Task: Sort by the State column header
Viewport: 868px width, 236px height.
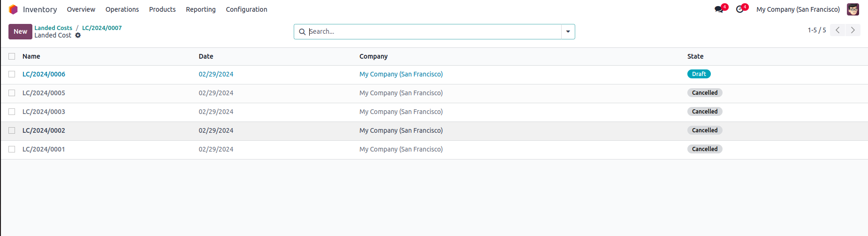Action: 695,56
